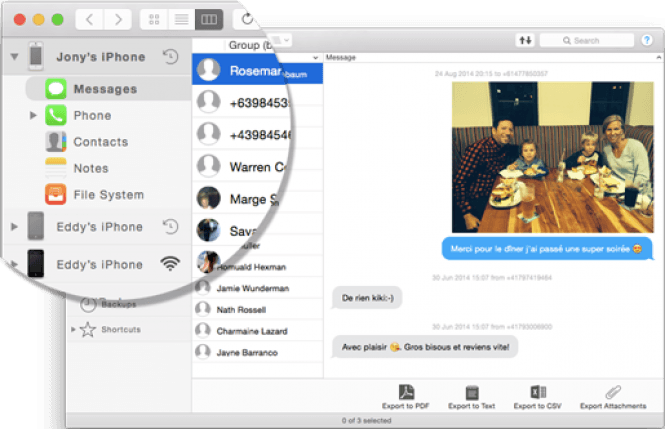Expand the Phone item arrow

(x=33, y=115)
